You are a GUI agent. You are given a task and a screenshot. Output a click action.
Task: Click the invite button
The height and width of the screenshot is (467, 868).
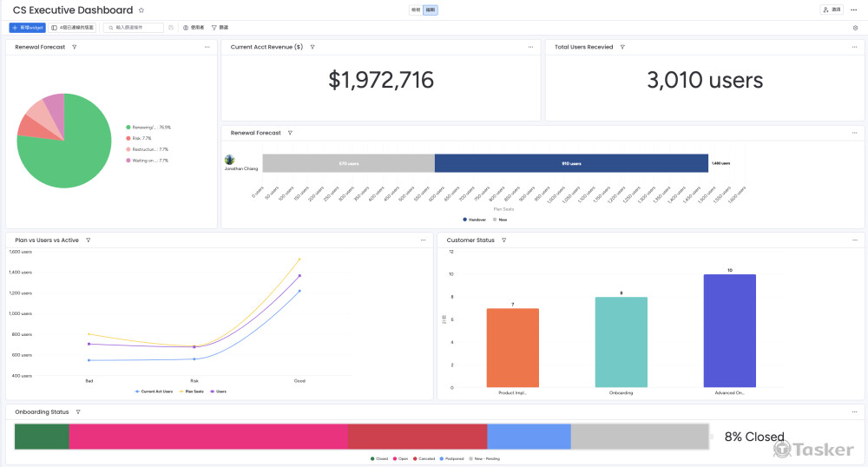click(x=832, y=10)
